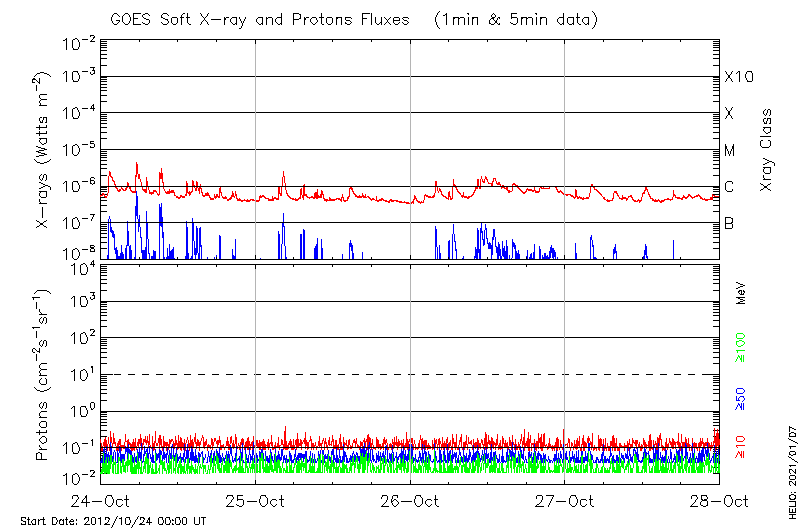The width and height of the screenshot is (800, 530).
Task: Click the 28-Oct label at axis end
Action: pyautogui.click(x=719, y=500)
